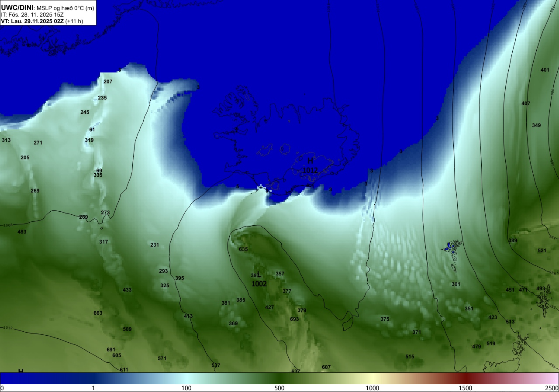This screenshot has height=392, width=559.
Task: Click the value 427 on the map
Action: coord(269,307)
